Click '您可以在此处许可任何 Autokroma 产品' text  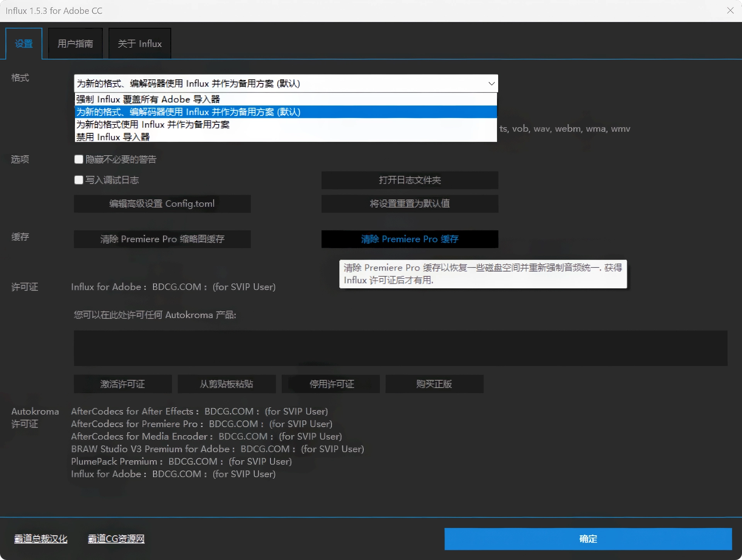point(155,315)
